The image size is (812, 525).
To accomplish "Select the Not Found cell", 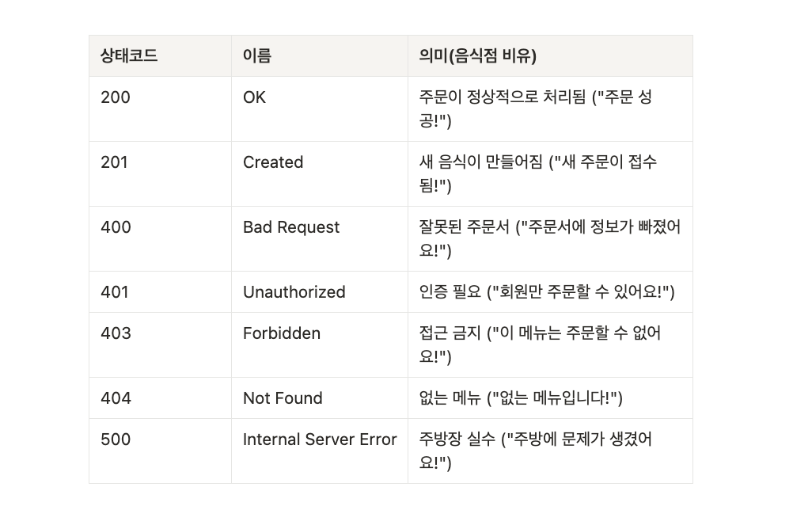I will click(320, 398).
